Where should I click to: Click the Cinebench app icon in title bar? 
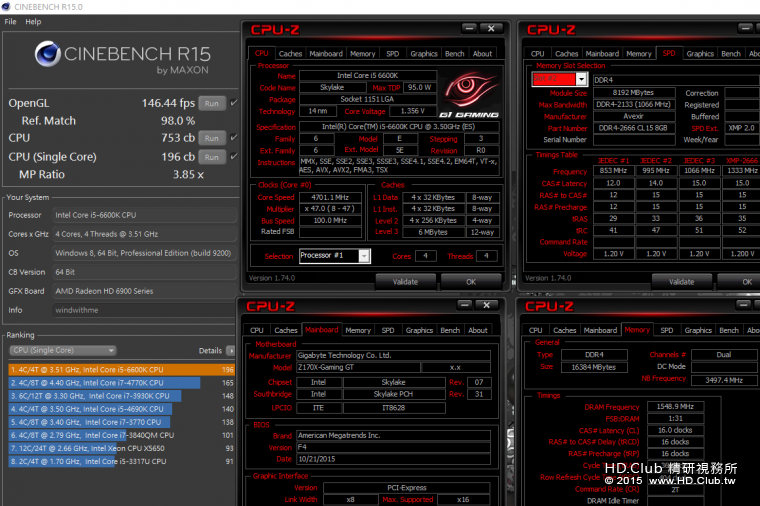[6, 7]
